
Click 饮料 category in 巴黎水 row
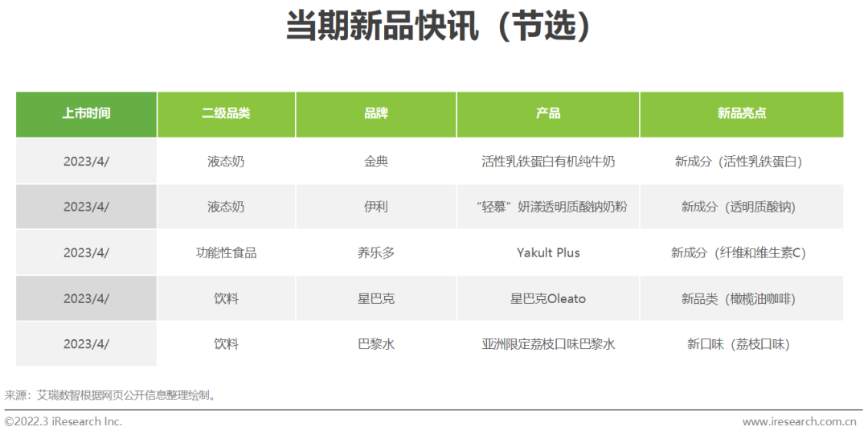pyautogui.click(x=227, y=344)
